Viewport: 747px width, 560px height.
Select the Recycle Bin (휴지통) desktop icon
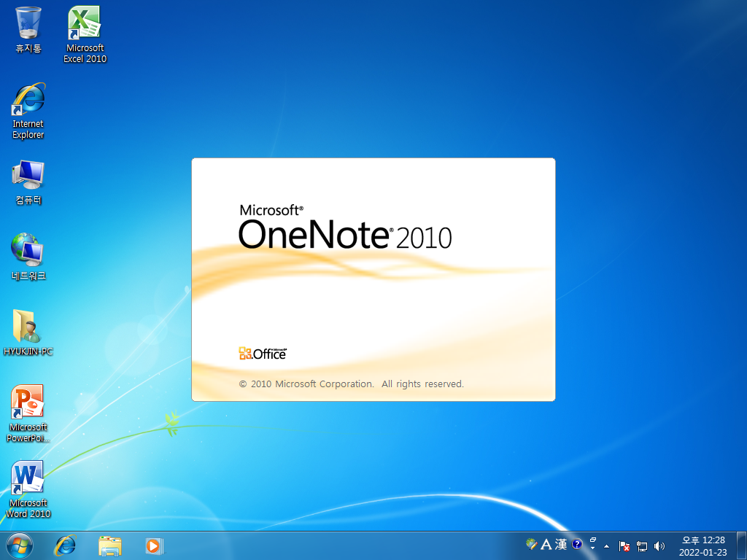(x=28, y=29)
